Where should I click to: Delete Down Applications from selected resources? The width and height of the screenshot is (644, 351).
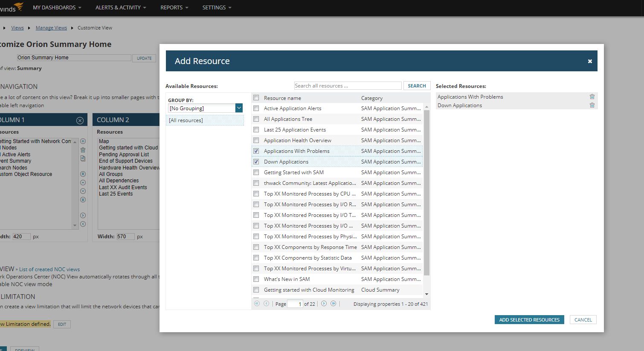click(592, 105)
